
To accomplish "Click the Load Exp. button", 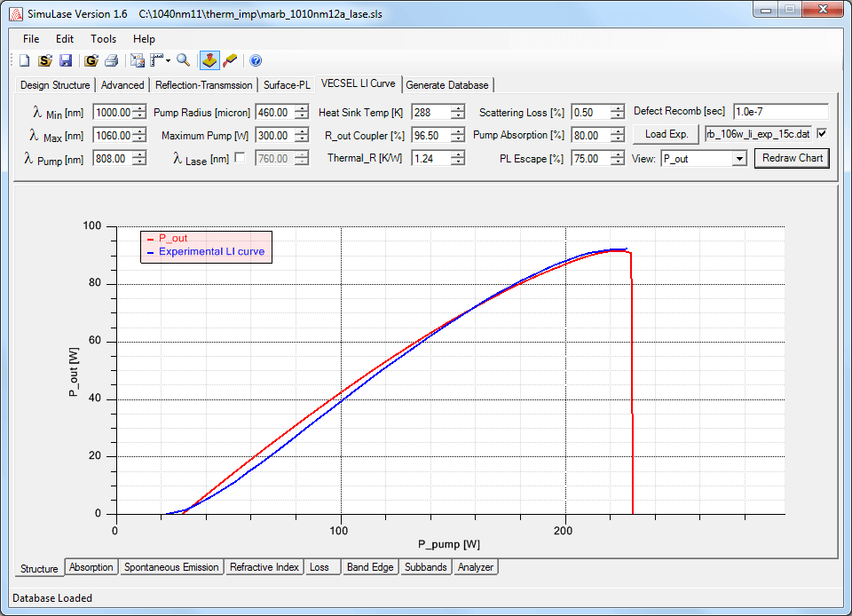I will (667, 134).
